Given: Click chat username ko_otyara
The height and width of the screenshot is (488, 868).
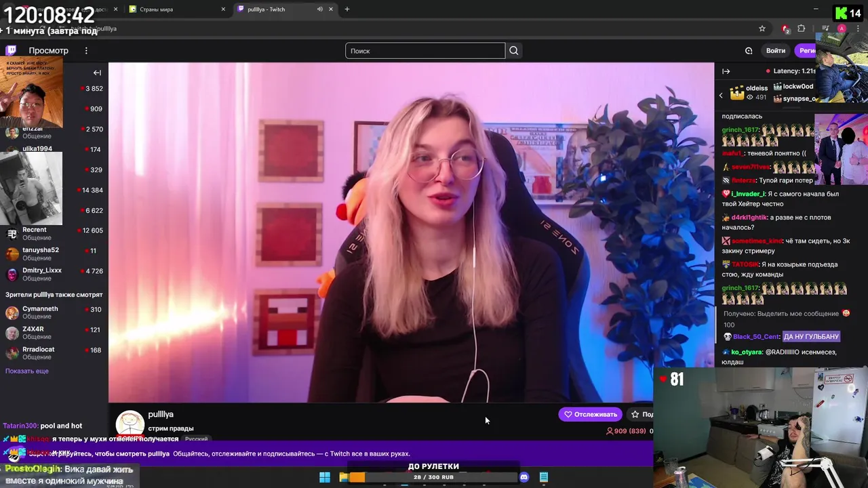Looking at the screenshot, I should pyautogui.click(x=747, y=352).
